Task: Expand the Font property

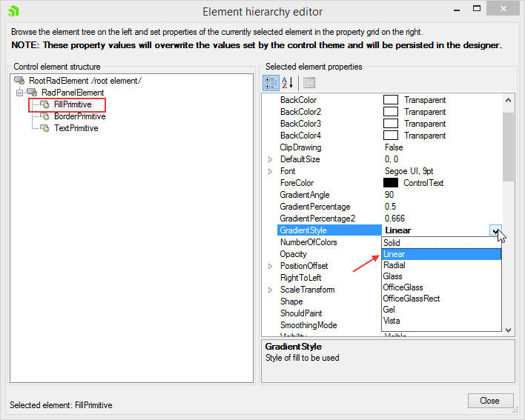Action: click(x=270, y=172)
